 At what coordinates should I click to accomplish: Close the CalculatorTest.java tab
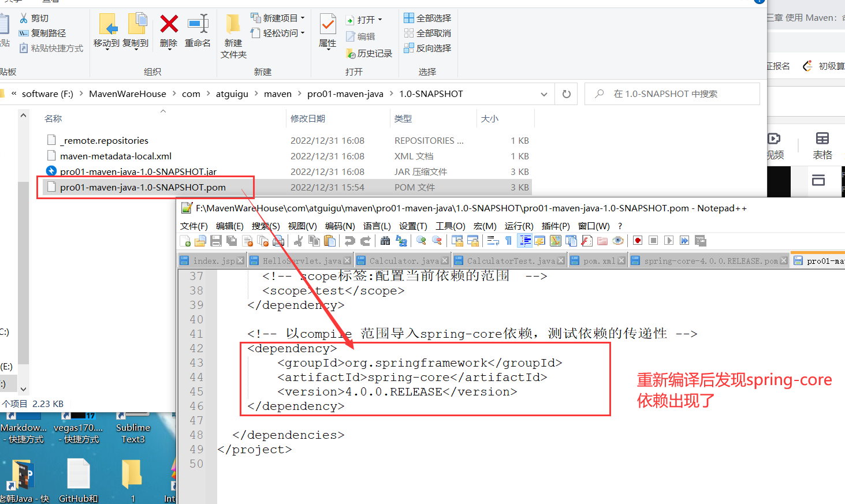pyautogui.click(x=561, y=261)
